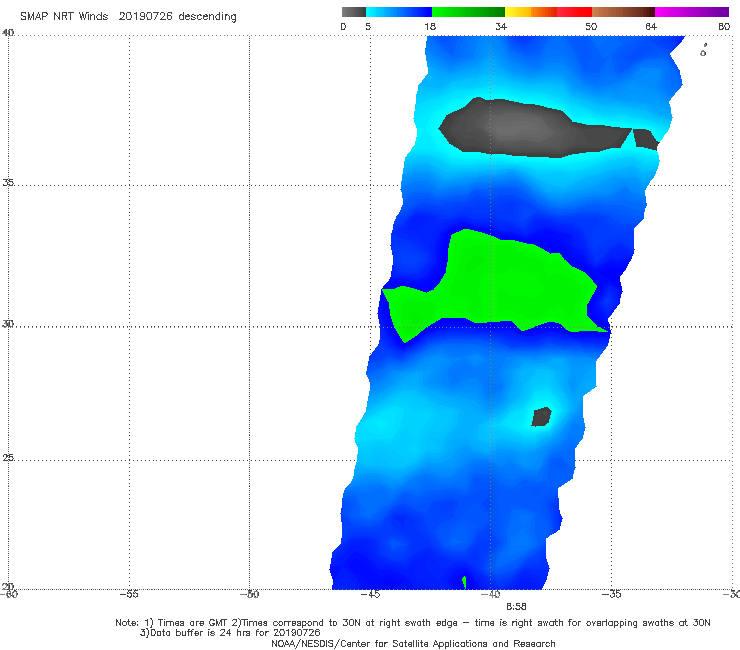The width and height of the screenshot is (740, 650).
Task: Click the red segment of the wind color bar
Action: 574,12
